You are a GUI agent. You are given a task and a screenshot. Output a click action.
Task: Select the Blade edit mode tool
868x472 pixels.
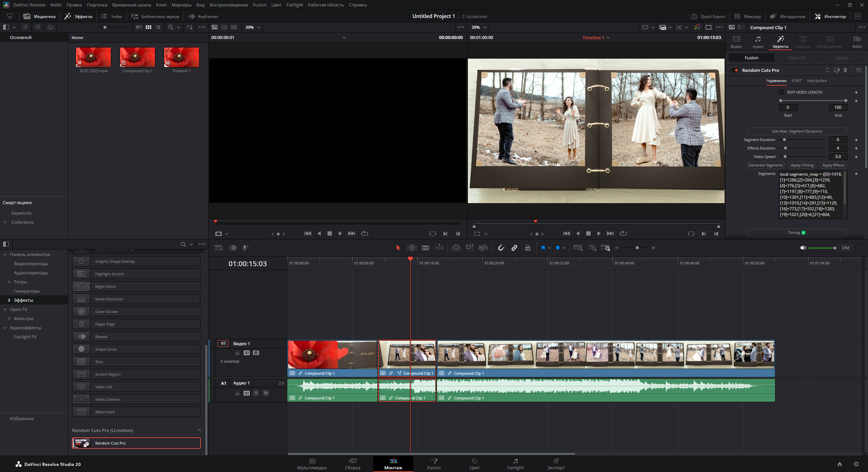tap(426, 248)
